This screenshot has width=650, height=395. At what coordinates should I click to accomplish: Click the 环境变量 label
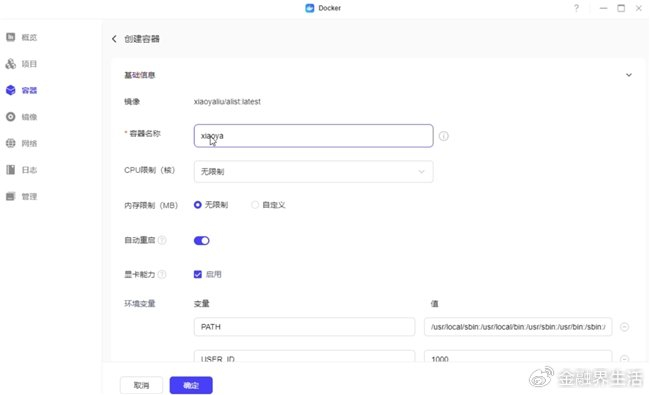[x=140, y=304]
